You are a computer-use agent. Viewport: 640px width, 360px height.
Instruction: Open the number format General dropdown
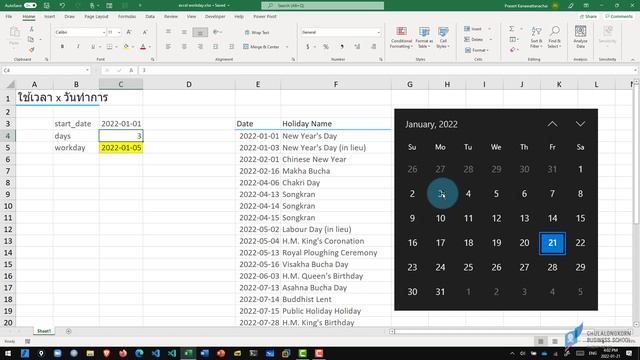tap(378, 32)
